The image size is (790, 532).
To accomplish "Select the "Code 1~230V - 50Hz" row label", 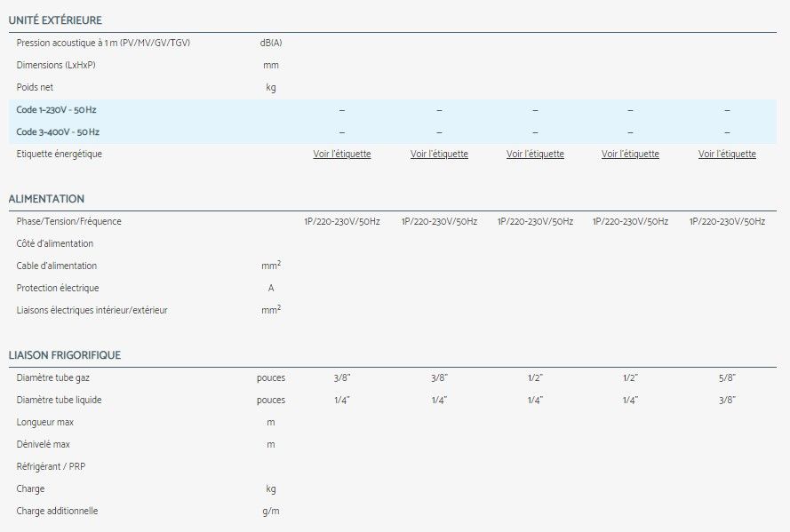I will [x=58, y=109].
